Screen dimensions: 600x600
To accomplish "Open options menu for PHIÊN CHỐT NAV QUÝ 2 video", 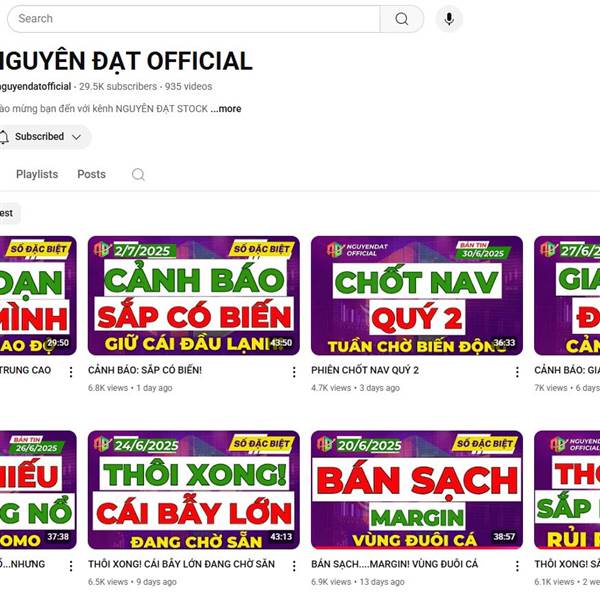I will coord(517,372).
